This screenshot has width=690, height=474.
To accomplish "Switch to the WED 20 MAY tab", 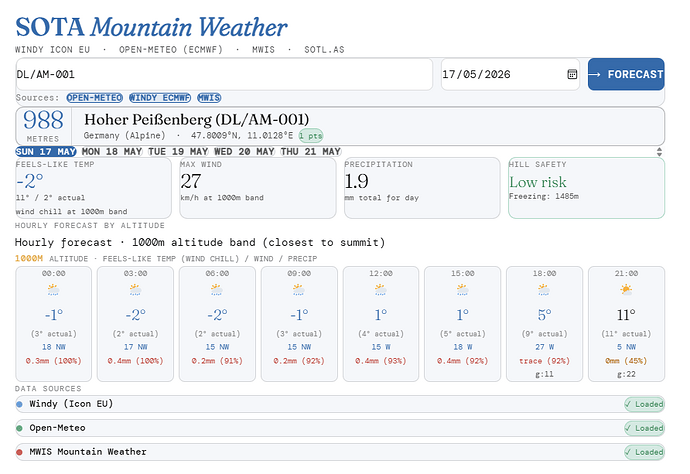I will coord(244,152).
